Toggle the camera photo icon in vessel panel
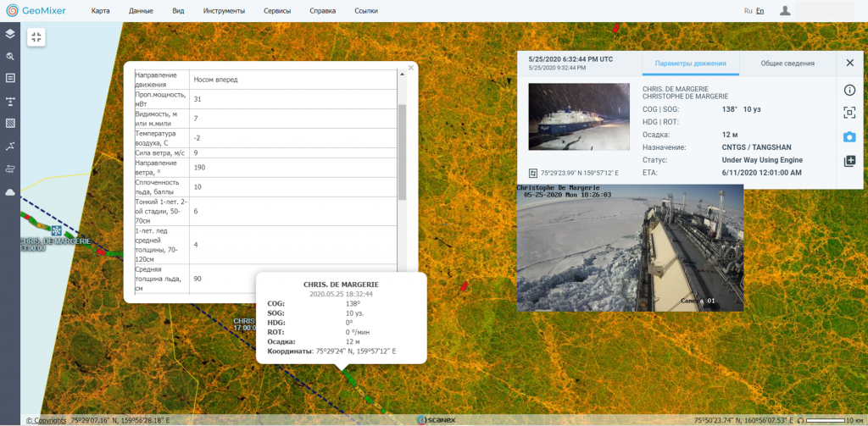This screenshot has height=426, width=868. tap(849, 137)
